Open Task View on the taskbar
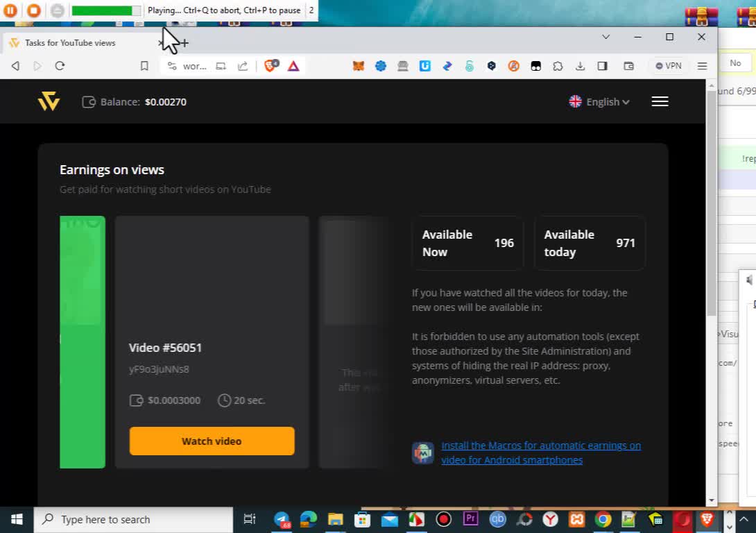The height and width of the screenshot is (533, 756). pos(249,520)
